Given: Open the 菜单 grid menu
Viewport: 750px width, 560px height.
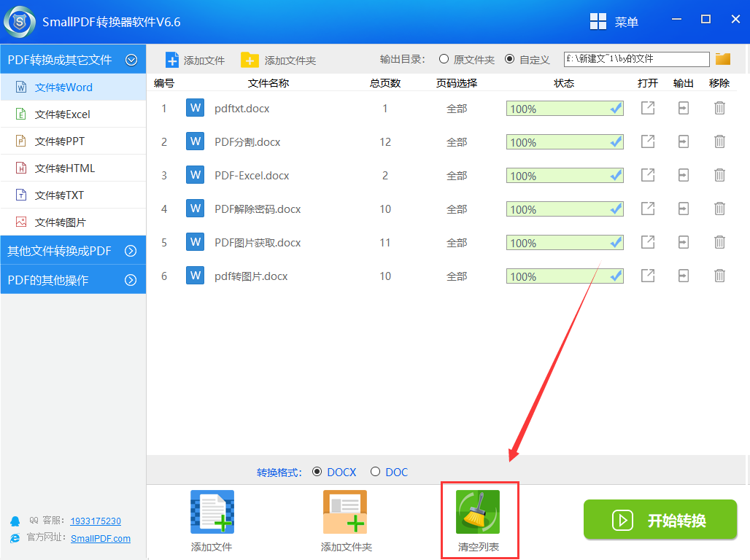Looking at the screenshot, I should (x=614, y=22).
